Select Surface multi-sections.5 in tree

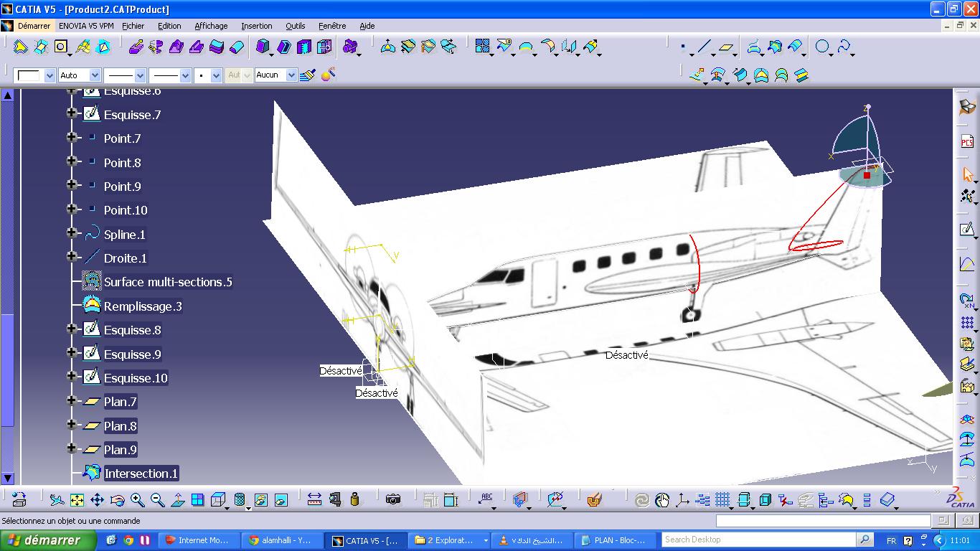pos(167,282)
